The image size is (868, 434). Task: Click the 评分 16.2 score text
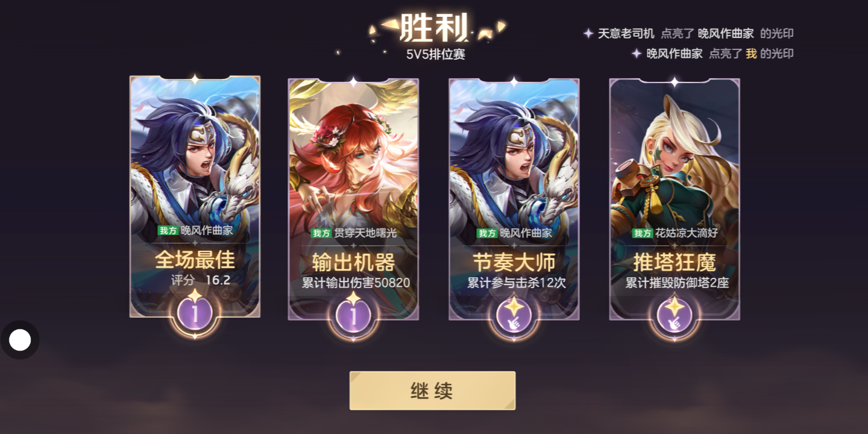click(x=201, y=280)
